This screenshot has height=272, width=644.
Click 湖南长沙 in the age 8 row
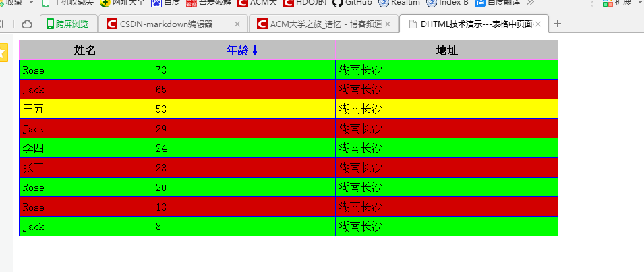[360, 226]
